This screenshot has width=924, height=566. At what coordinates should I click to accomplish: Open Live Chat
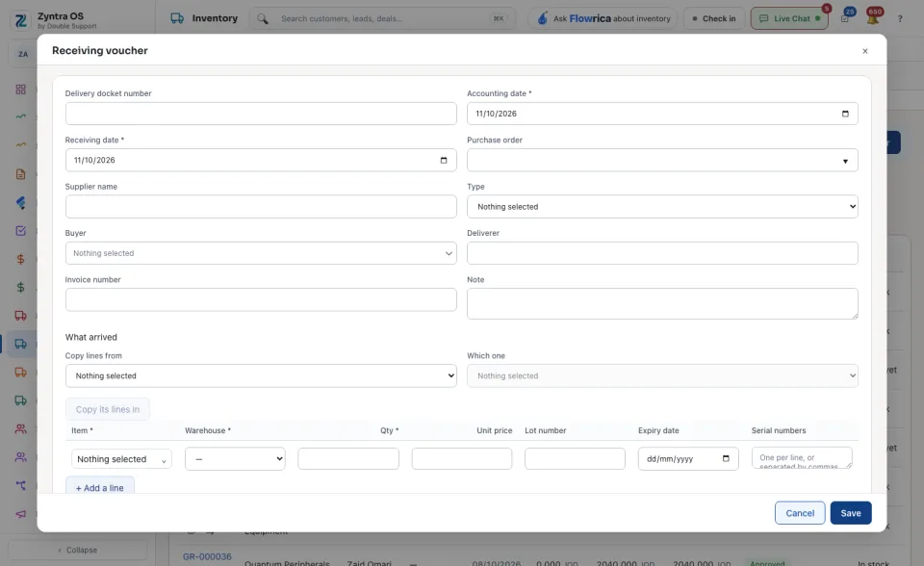[789, 19]
